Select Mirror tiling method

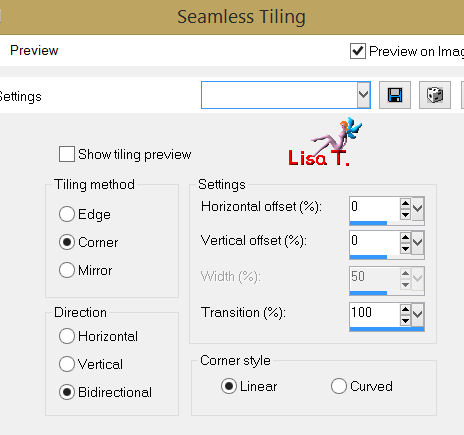(67, 270)
